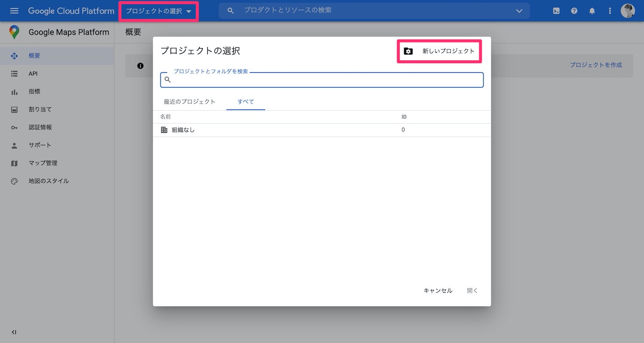The height and width of the screenshot is (343, 644).
Task: Switch to 最近のプロジェクト tab
Action: (x=189, y=101)
